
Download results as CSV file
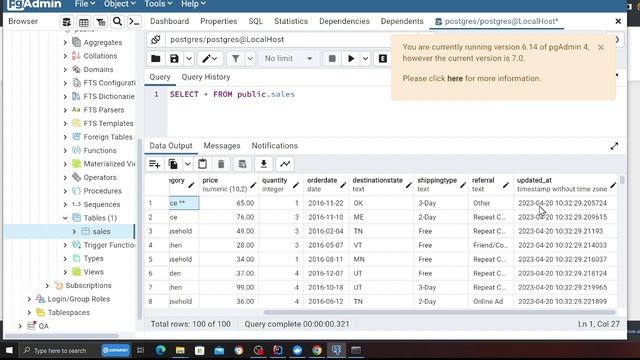(x=264, y=164)
